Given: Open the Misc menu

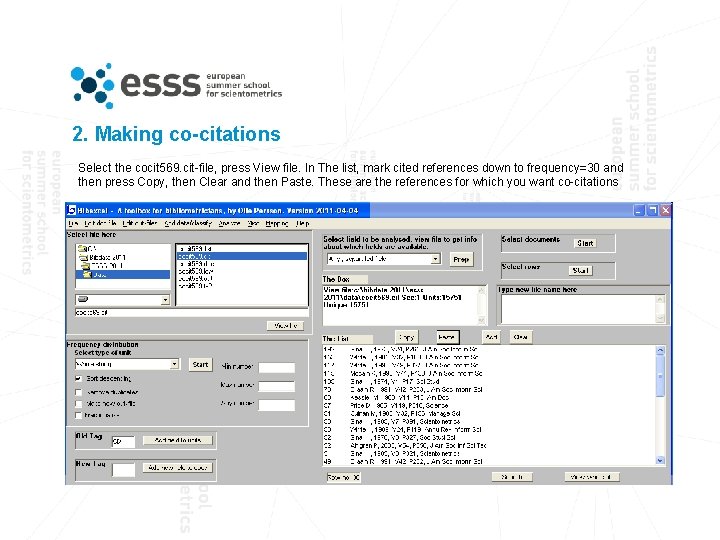Looking at the screenshot, I should pos(253,223).
